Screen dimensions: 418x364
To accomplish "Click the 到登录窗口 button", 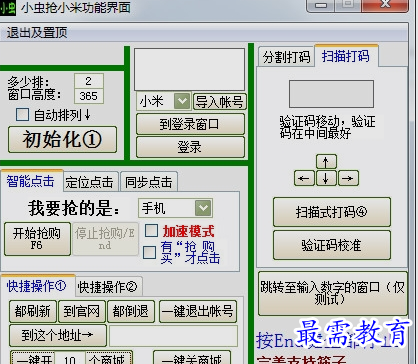I will tap(190, 124).
